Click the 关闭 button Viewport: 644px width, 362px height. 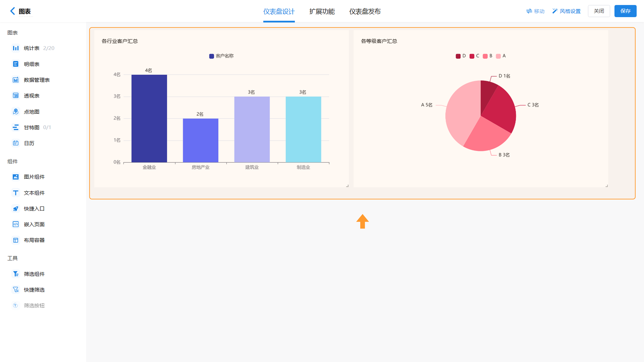[599, 11]
